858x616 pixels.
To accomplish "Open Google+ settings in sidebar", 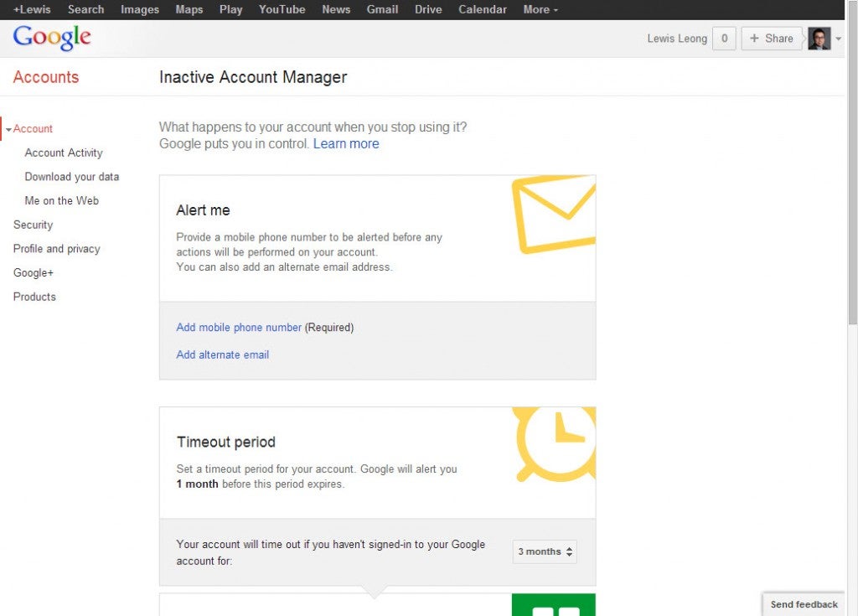I will [33, 272].
